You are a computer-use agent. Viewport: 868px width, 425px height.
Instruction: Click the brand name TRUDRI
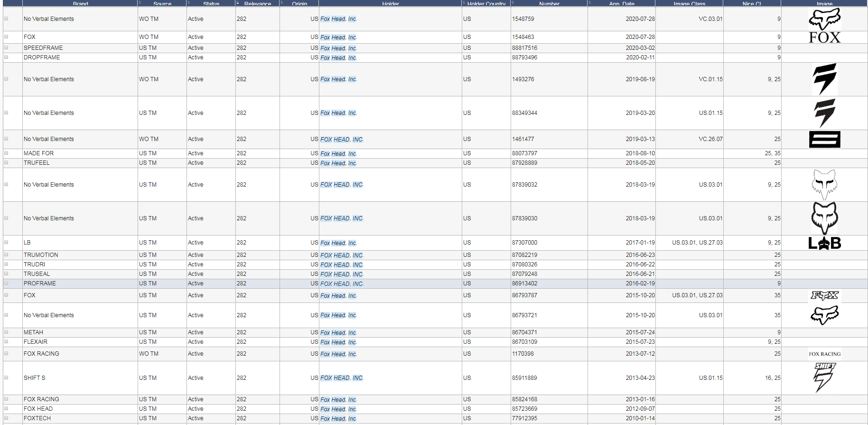[x=35, y=264]
